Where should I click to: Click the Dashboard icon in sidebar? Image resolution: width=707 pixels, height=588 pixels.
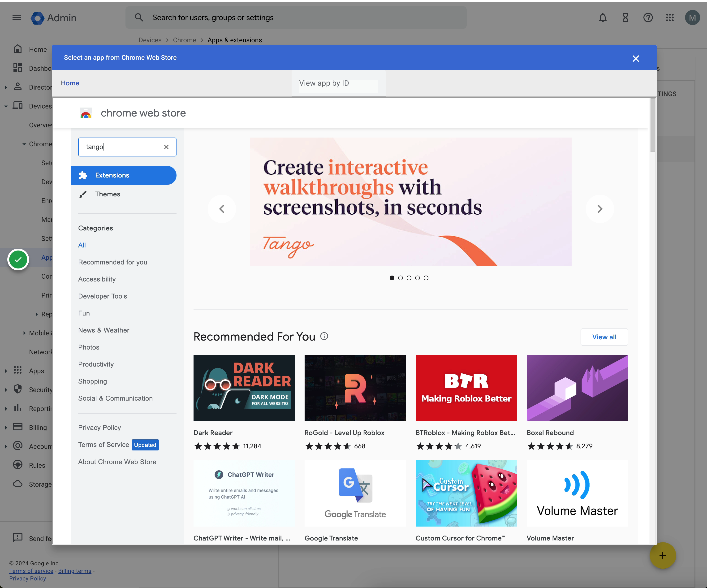(x=17, y=68)
